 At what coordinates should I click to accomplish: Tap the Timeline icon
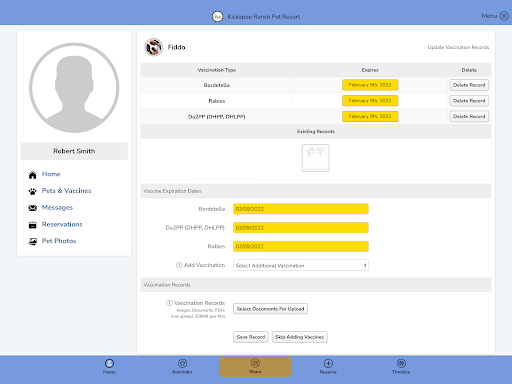pyautogui.click(x=401, y=363)
